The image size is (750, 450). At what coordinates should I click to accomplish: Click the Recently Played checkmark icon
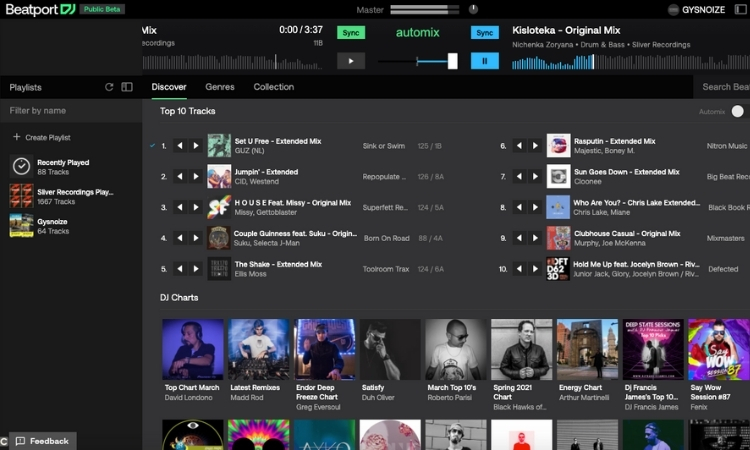(21, 166)
